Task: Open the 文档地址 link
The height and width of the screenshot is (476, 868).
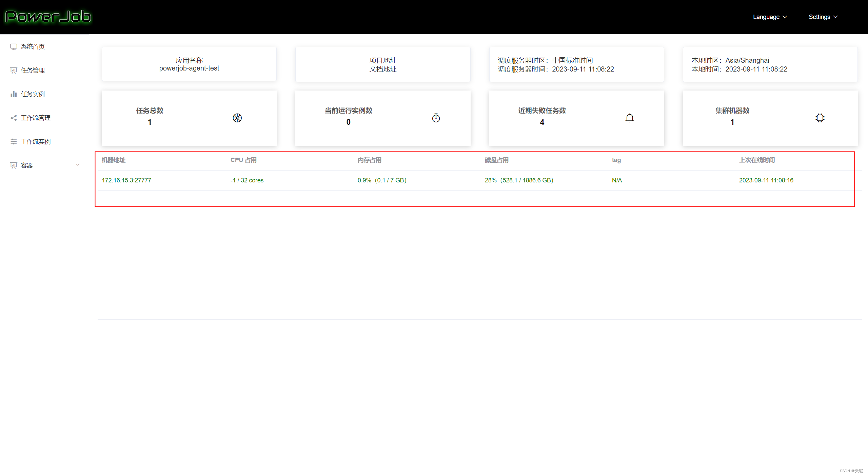Action: (x=383, y=69)
